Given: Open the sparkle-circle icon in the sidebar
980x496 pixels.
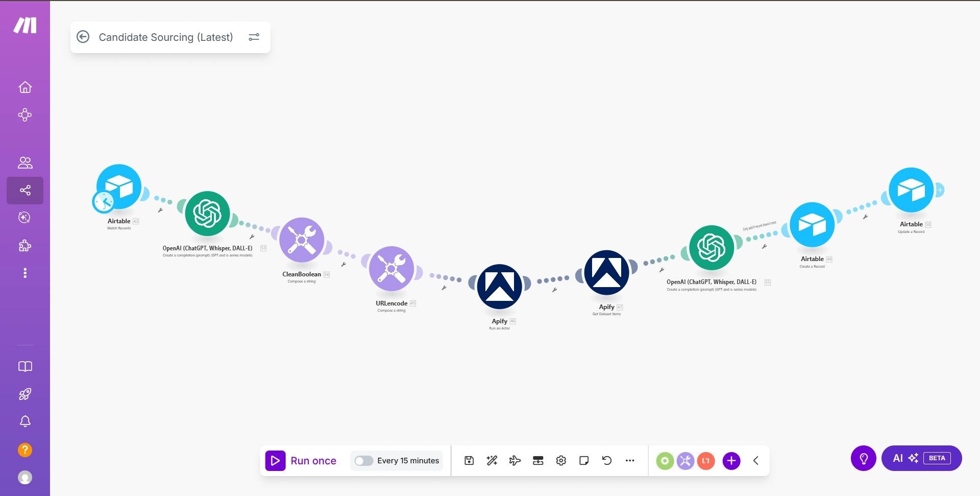Looking at the screenshot, I should (x=24, y=218).
